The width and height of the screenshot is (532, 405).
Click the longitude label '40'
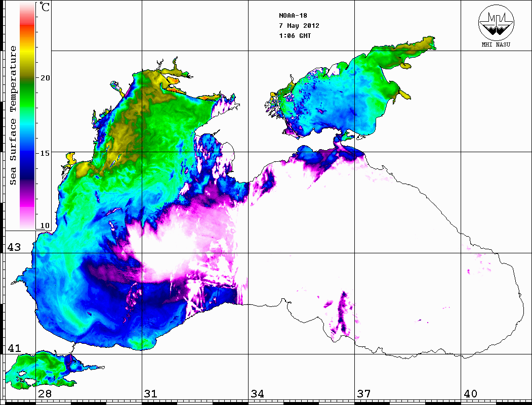tap(470, 393)
